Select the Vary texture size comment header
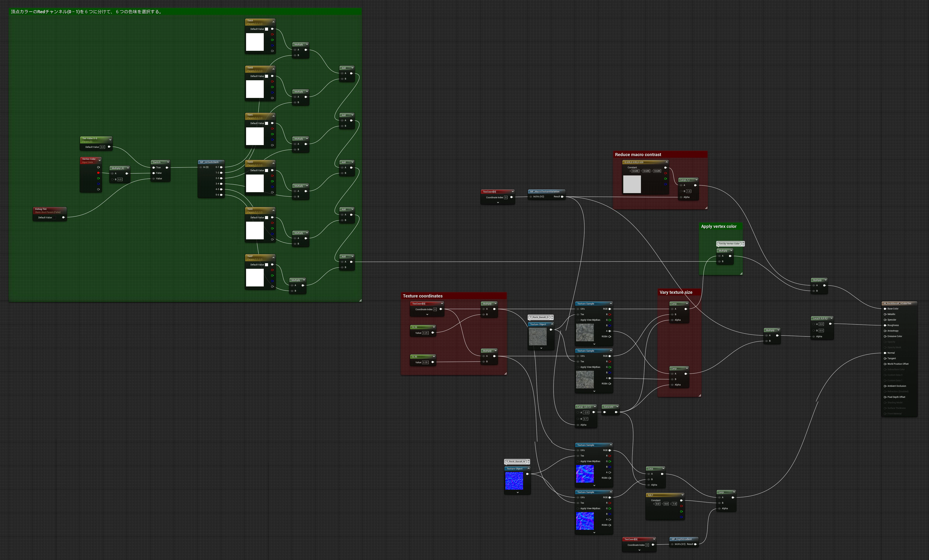Screen dimensions: 929x560 point(676,293)
